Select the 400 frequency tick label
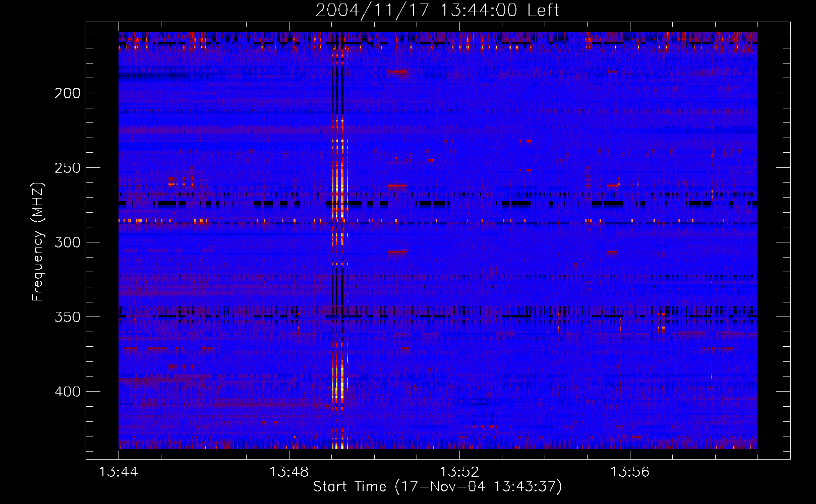The width and height of the screenshot is (816, 504). coord(68,392)
